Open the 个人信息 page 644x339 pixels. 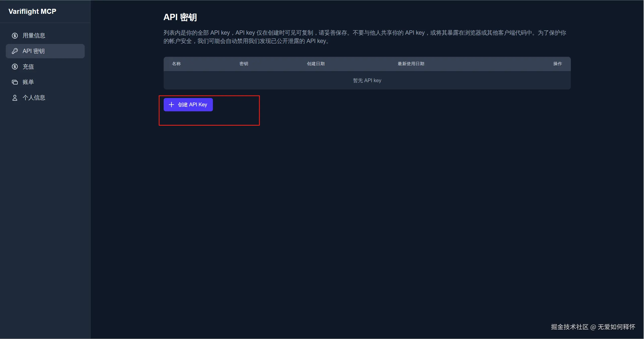pyautogui.click(x=34, y=98)
